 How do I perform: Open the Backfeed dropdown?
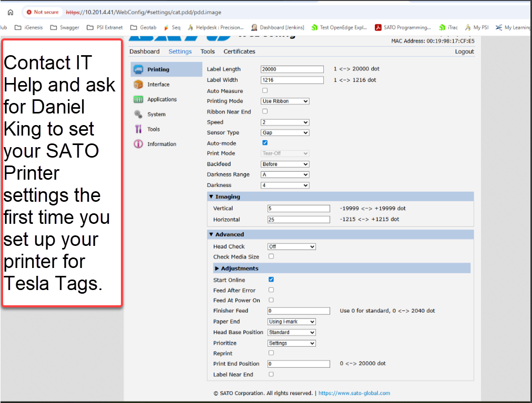(285, 164)
